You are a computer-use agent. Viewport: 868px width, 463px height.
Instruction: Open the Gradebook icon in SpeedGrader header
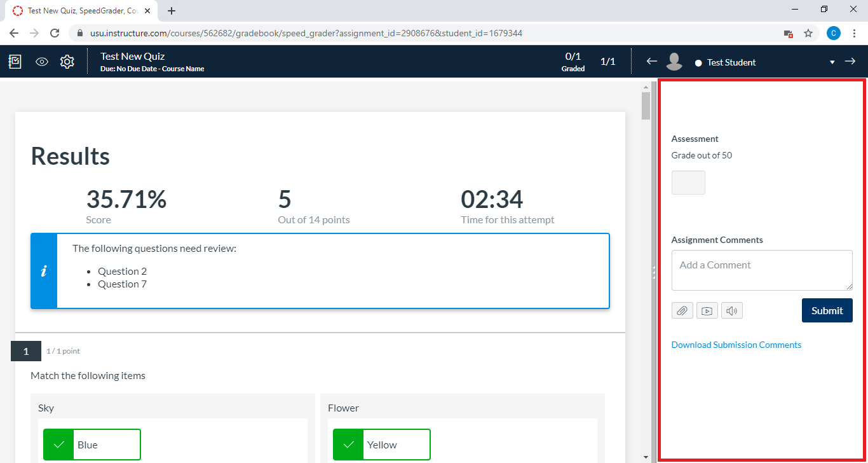[x=15, y=62]
